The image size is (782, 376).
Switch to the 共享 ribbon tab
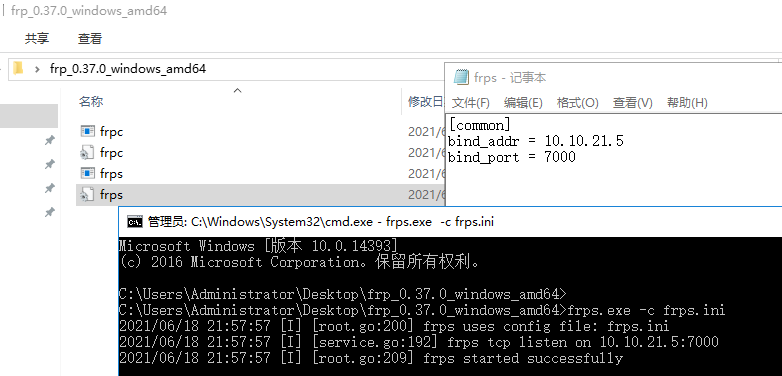point(37,38)
